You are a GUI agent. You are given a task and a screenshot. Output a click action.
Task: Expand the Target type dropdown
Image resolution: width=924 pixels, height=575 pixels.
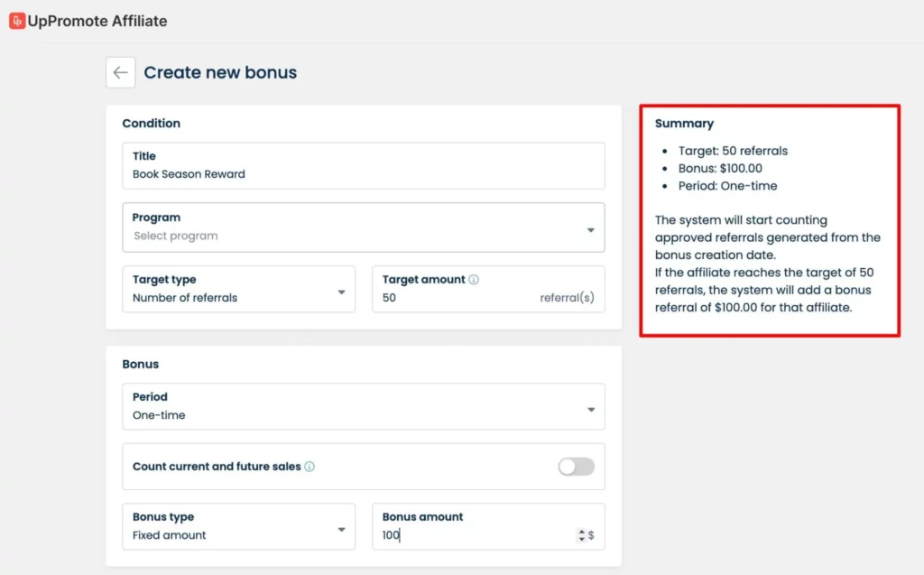[238, 289]
